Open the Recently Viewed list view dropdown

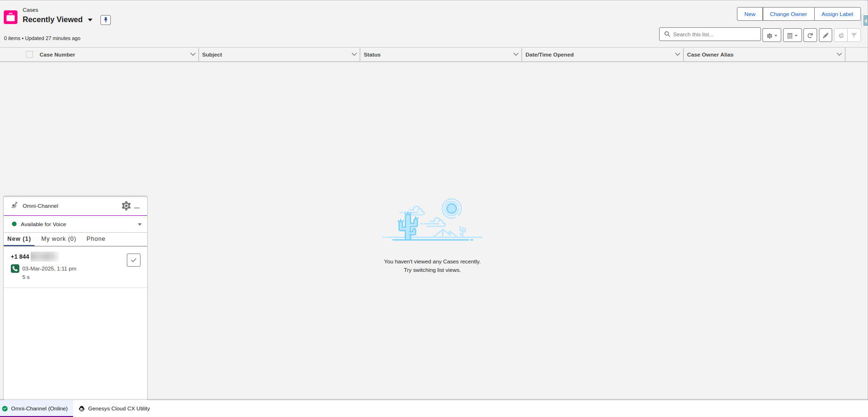coord(90,20)
